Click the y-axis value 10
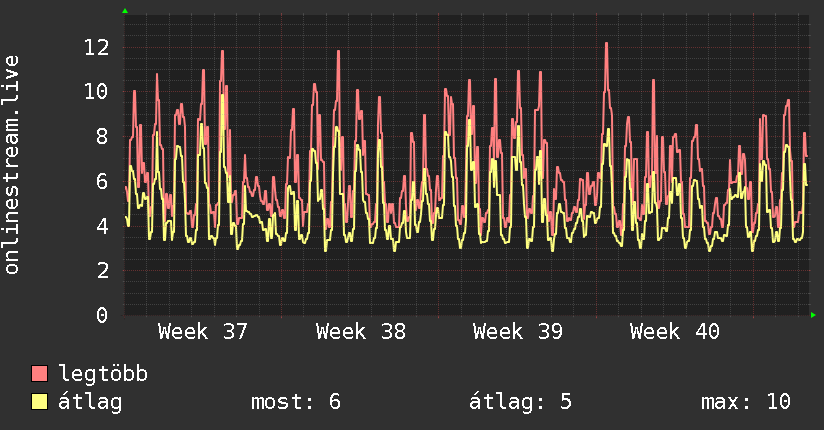This screenshot has height=430, width=824. [97, 92]
